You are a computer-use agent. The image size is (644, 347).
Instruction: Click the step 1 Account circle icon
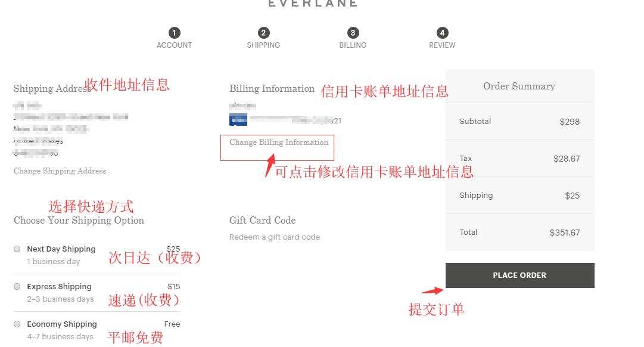coord(174,33)
